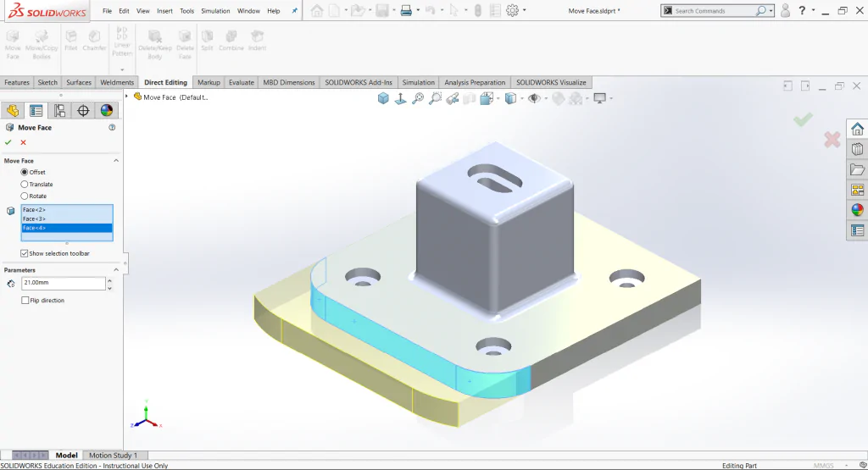The height and width of the screenshot is (470, 868).
Task: Click the Normal To view icon
Action: coord(400,98)
